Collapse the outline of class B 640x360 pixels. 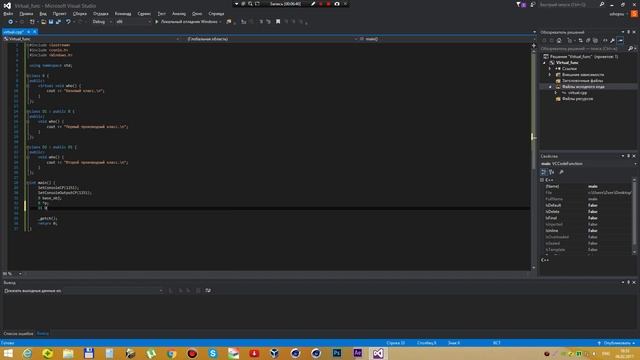(28, 76)
